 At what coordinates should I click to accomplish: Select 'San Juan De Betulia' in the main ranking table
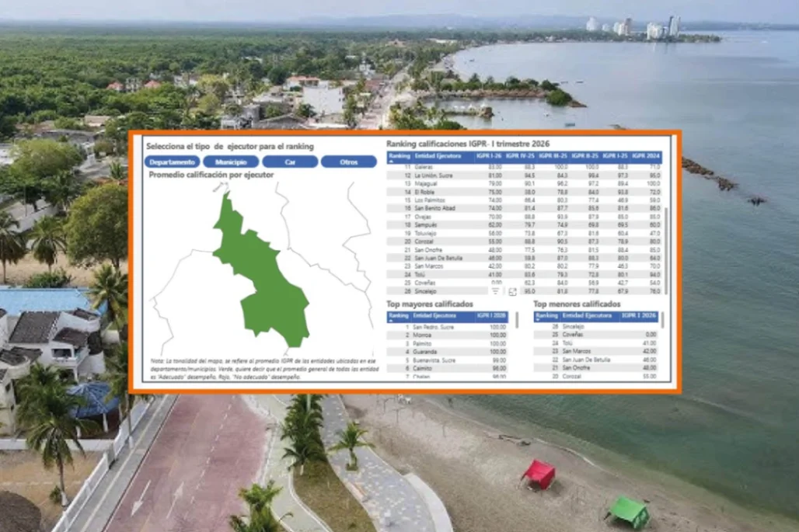click(525, 258)
